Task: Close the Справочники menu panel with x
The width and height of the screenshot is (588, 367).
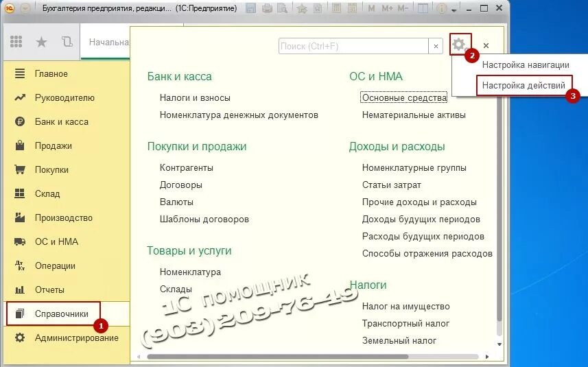Action: (x=486, y=45)
